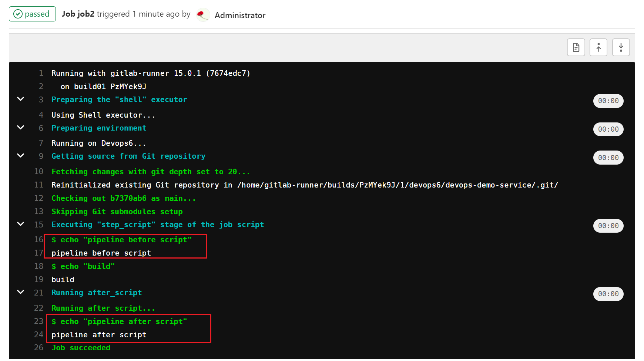Screen dimensions: 644x361
Task: Select line number 7 link
Action: [x=41, y=143]
